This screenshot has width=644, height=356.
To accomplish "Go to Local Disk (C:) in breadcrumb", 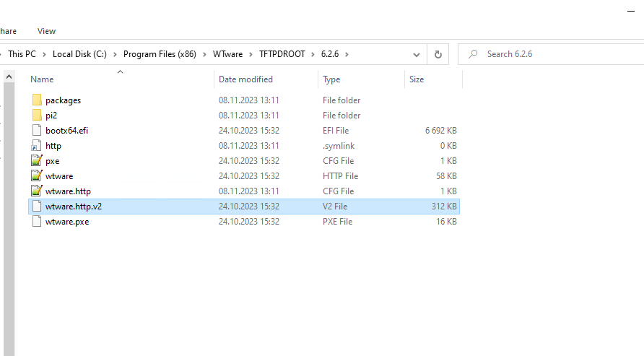I will point(80,54).
